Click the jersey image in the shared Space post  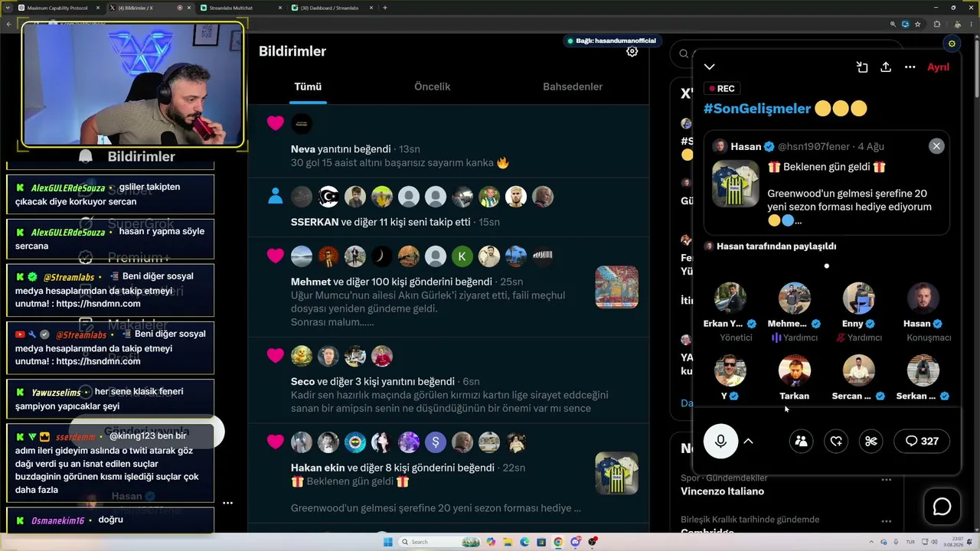[735, 183]
